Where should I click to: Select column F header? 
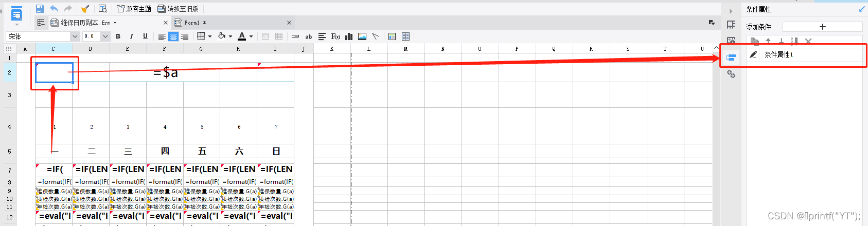click(165, 48)
